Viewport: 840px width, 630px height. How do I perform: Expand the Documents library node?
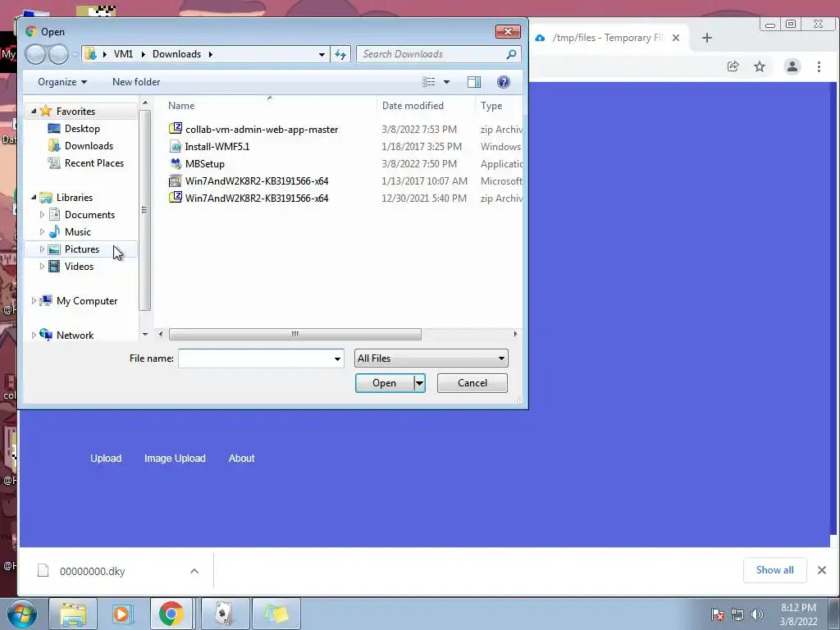[x=42, y=214]
